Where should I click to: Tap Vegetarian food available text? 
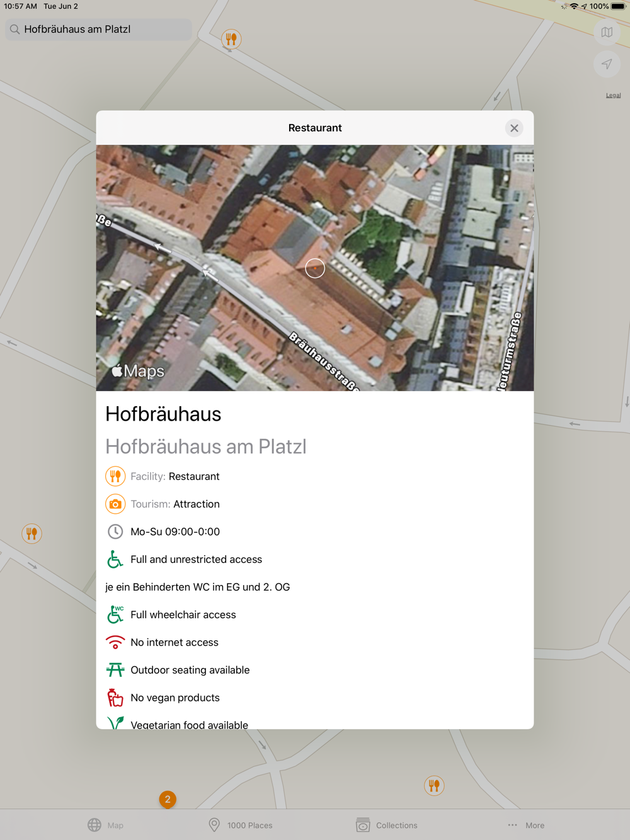click(x=189, y=725)
